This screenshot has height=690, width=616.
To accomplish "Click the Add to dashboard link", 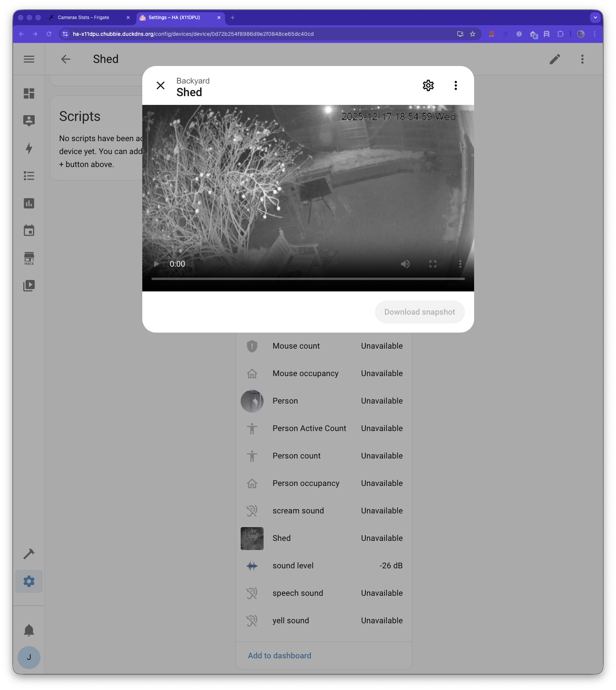I will coord(280,656).
